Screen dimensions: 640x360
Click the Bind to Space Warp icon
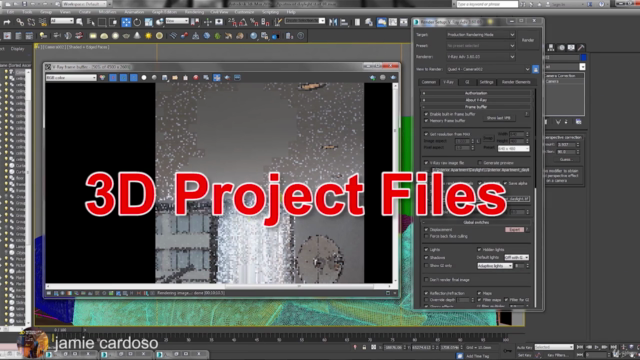[x=43, y=22]
